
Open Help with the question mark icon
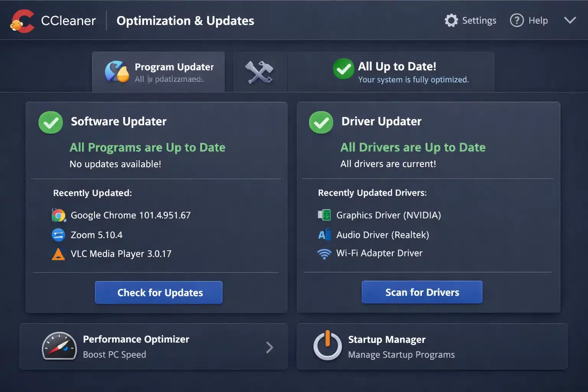coord(516,20)
